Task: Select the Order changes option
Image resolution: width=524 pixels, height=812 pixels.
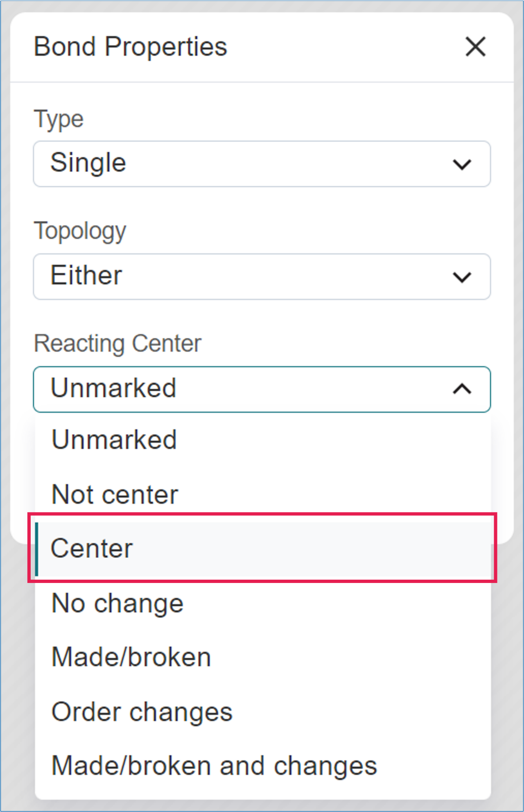Action: 142,712
